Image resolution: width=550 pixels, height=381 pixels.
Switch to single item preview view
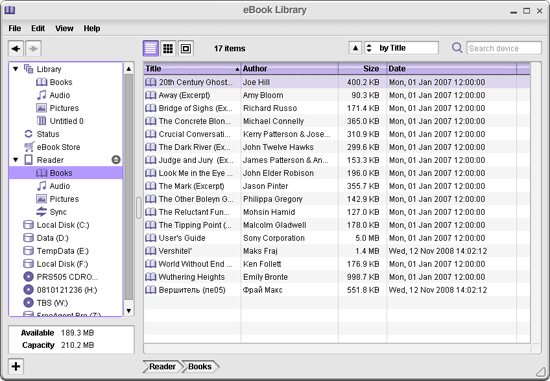pos(186,48)
